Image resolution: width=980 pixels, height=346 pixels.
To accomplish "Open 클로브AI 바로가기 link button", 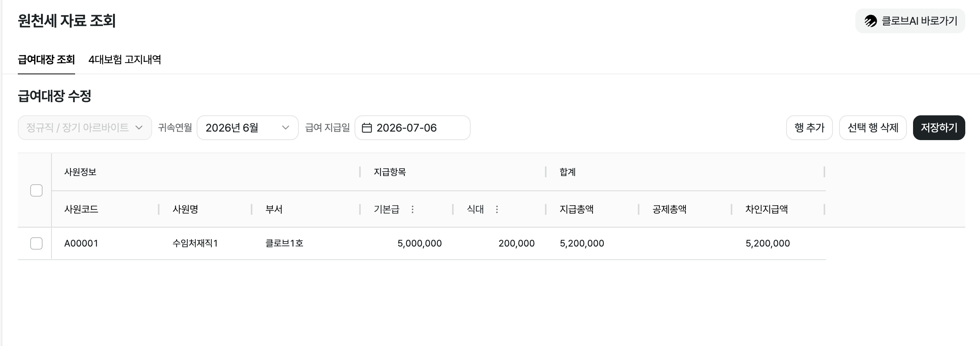I will [910, 21].
